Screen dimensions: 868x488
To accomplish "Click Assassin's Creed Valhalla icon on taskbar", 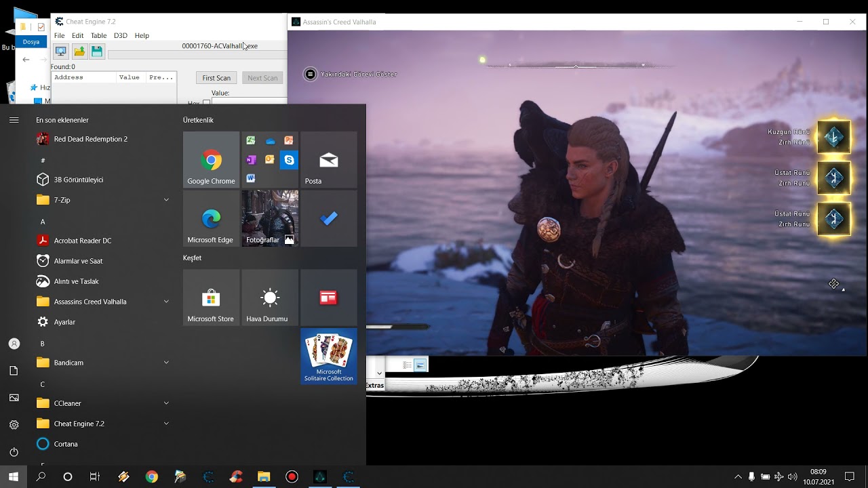I will click(x=320, y=477).
